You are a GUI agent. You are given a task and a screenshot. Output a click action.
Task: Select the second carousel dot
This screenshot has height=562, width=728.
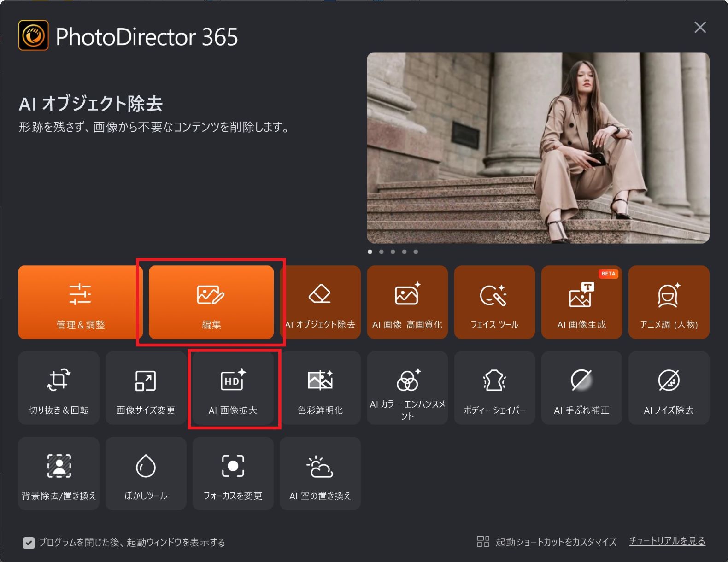pos(382,252)
